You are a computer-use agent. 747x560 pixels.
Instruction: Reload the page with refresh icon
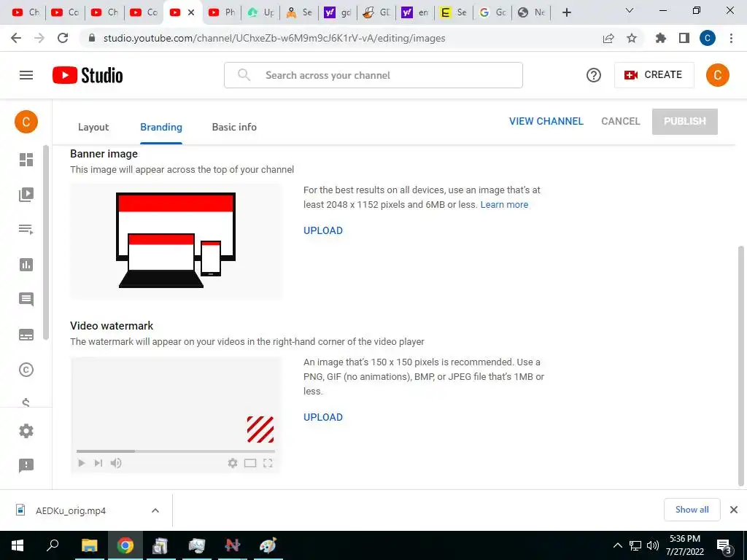63,38
